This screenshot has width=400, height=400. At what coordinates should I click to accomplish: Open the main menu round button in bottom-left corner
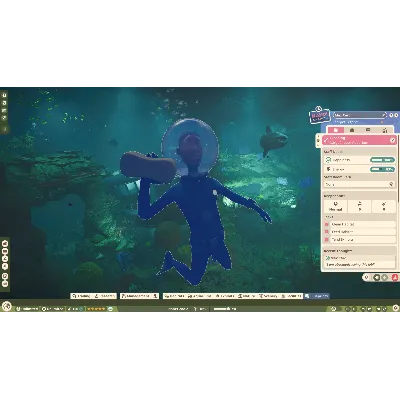pos(6,306)
